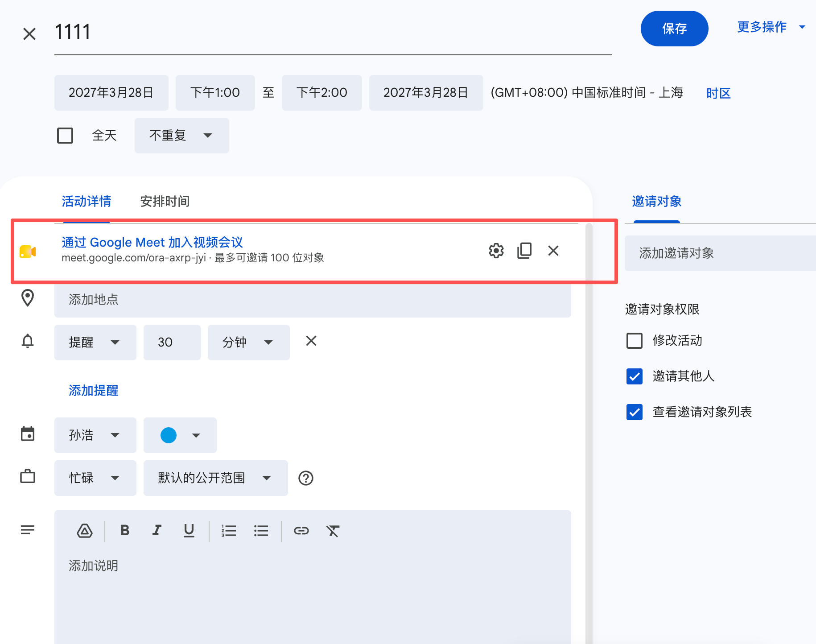Screen dimensions: 816x644
Task: Uncheck the 邀请其他人 permission
Action: click(635, 376)
